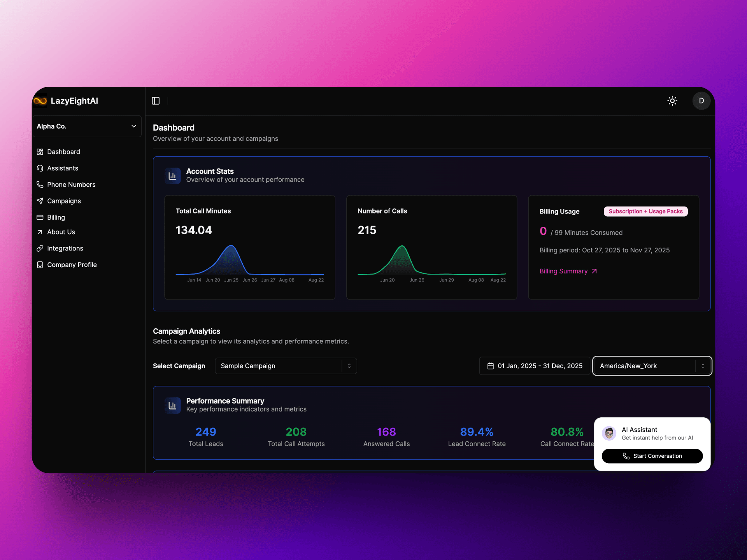
Task: Click the timezone selector up-down arrows
Action: (703, 366)
